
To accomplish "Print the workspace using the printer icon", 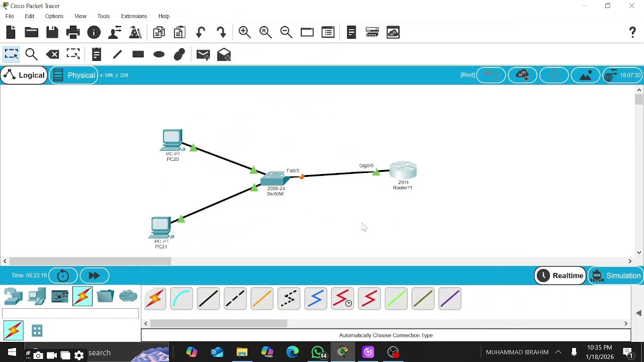I will tap(73, 33).
